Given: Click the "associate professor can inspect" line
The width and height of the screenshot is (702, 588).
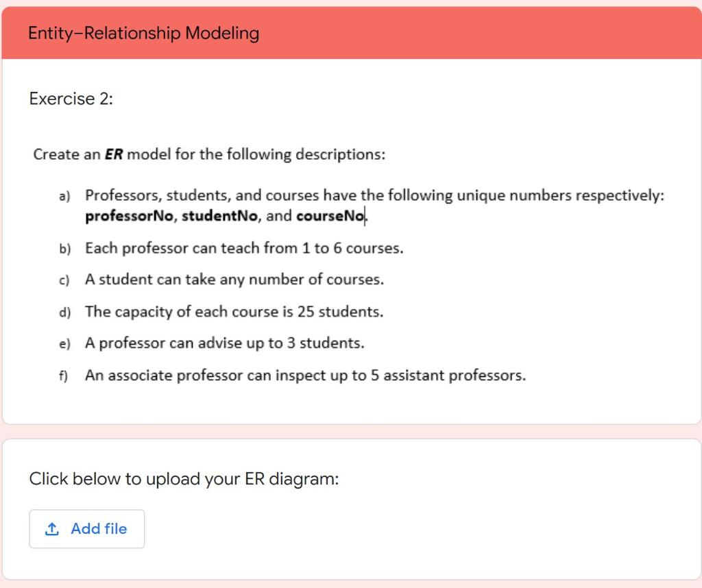Looking at the screenshot, I should coord(305,376).
